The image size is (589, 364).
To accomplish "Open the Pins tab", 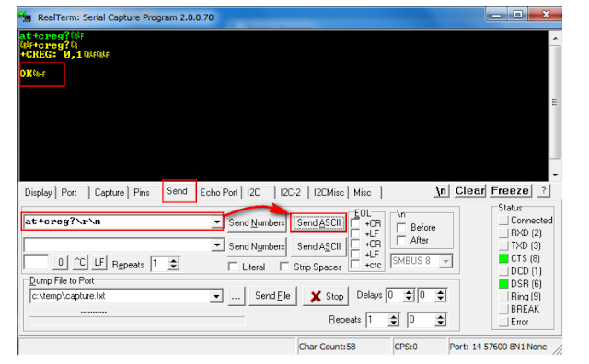I will (x=142, y=192).
